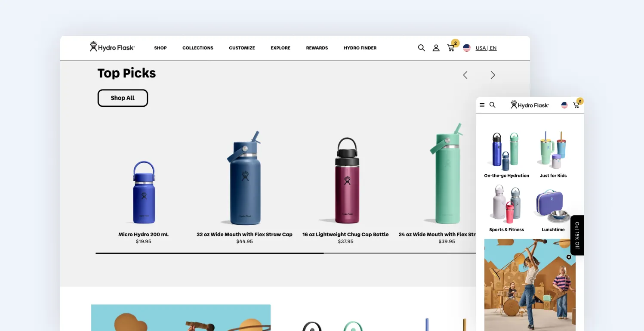Click the Just for Kids label
The height and width of the screenshot is (331, 644).
pyautogui.click(x=553, y=176)
